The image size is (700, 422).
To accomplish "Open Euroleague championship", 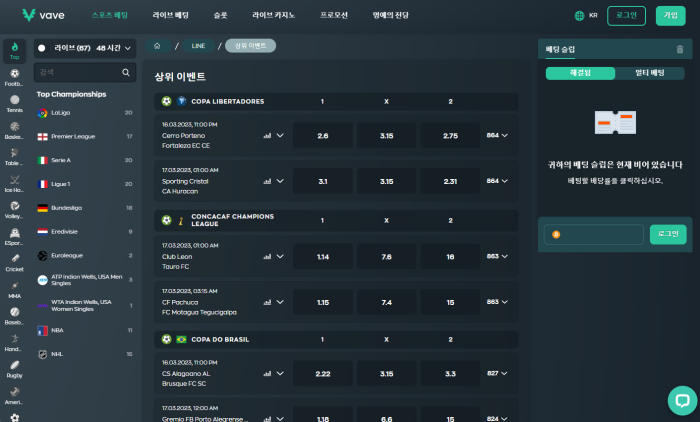I will click(85, 255).
